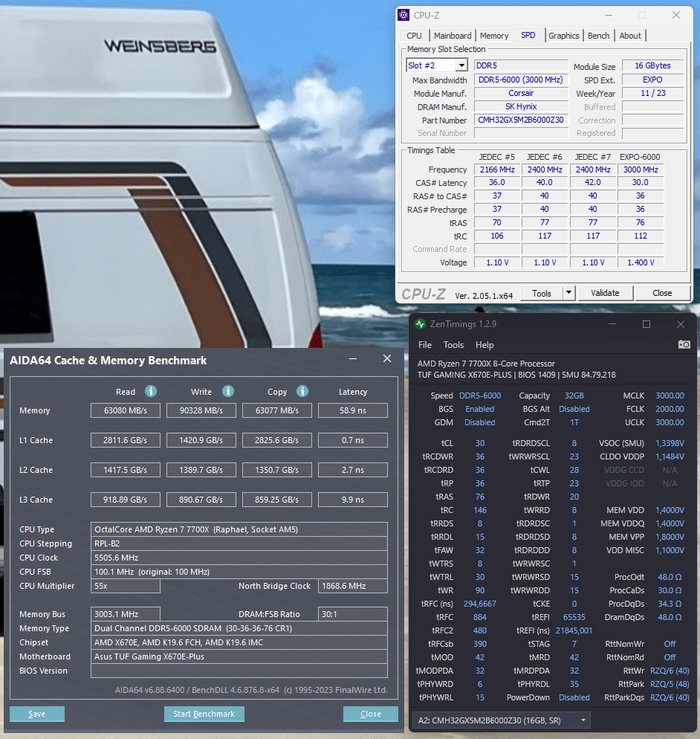Viewport: 700px width, 739px height.
Task: Click the Module Size 16 GBytes field
Action: click(653, 65)
